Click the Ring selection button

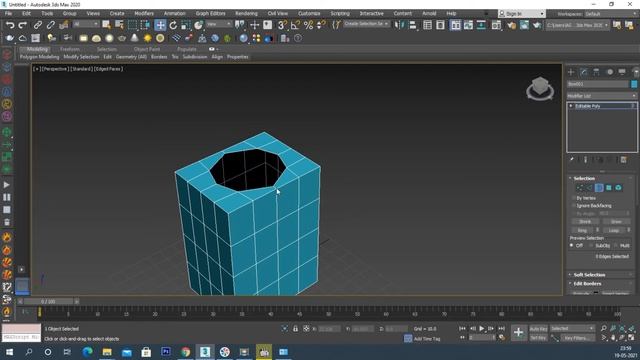tap(582, 230)
